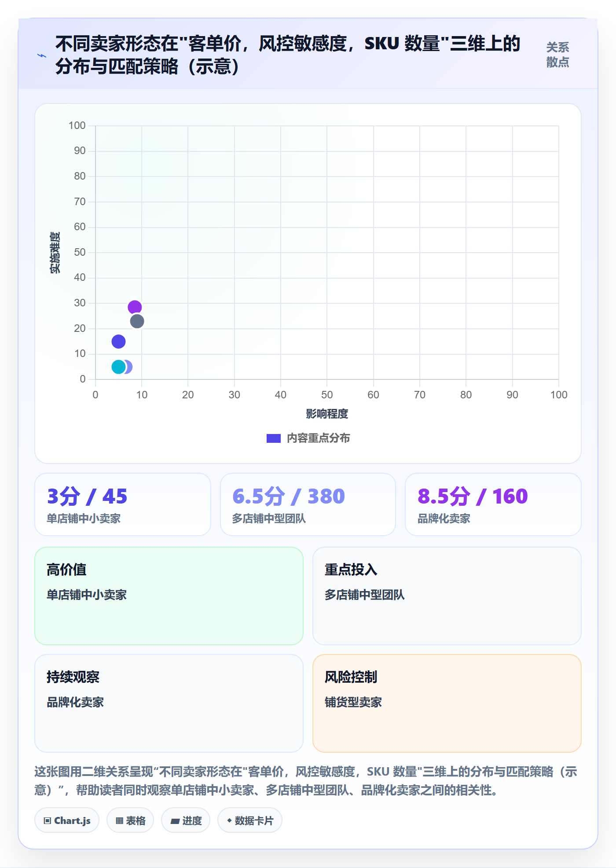Image resolution: width=616 pixels, height=868 pixels.
Task: Open the 6.5分 / 380 多店铺中型团队 stat card
Action: pos(308,504)
